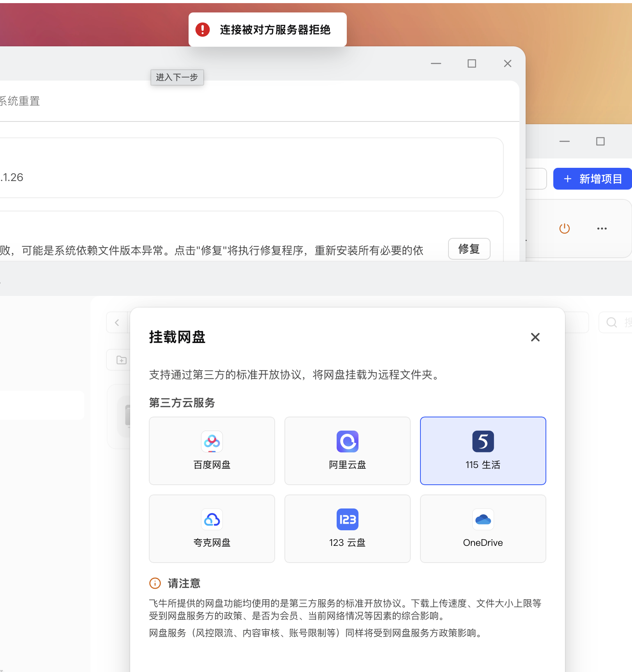Minimize the system reset window
This screenshot has width=632, height=672.
(436, 63)
